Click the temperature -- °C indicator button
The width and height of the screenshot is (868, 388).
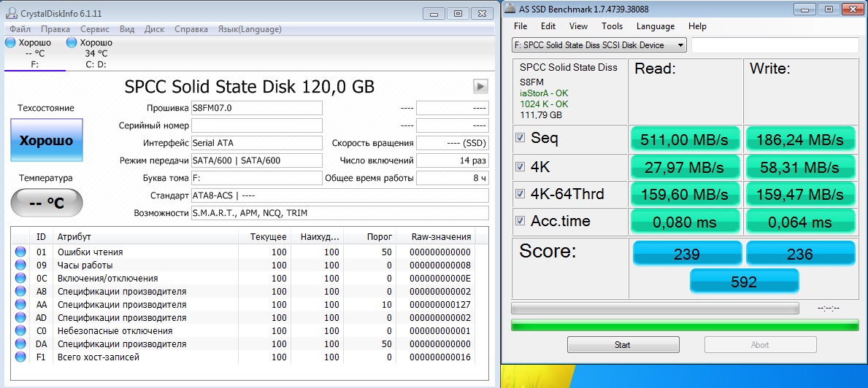(47, 203)
